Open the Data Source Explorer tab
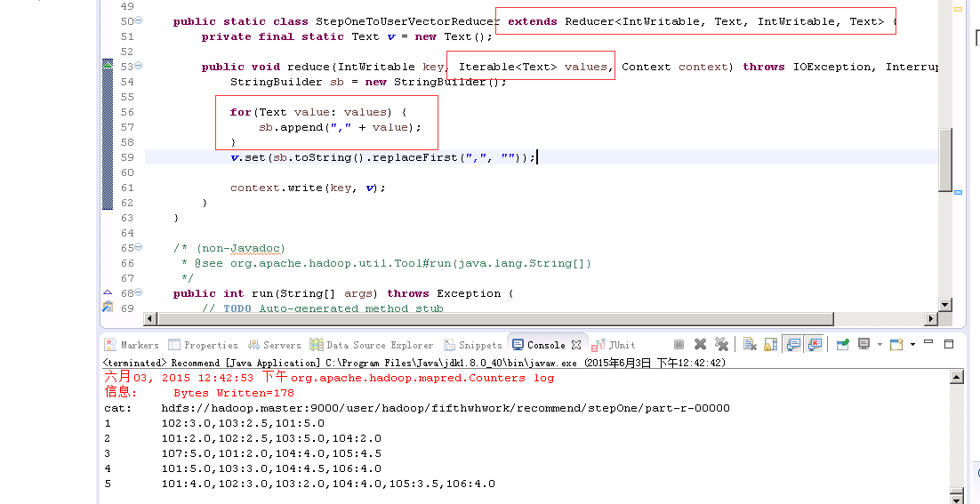The image size is (980, 504). 372,345
